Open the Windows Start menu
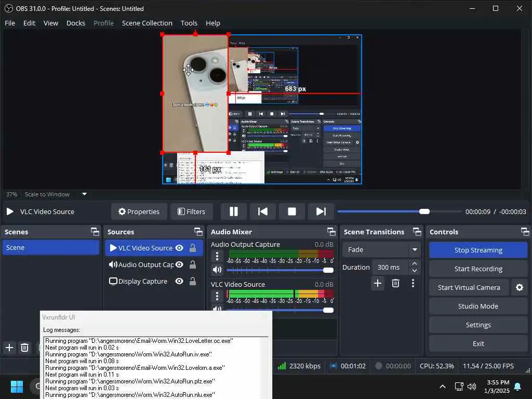This screenshot has width=532, height=399. pyautogui.click(x=17, y=387)
